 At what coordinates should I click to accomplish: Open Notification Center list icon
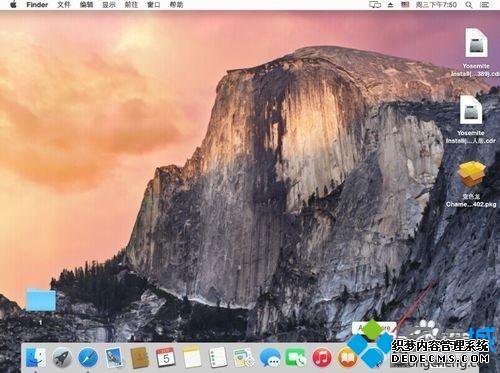(485, 5)
